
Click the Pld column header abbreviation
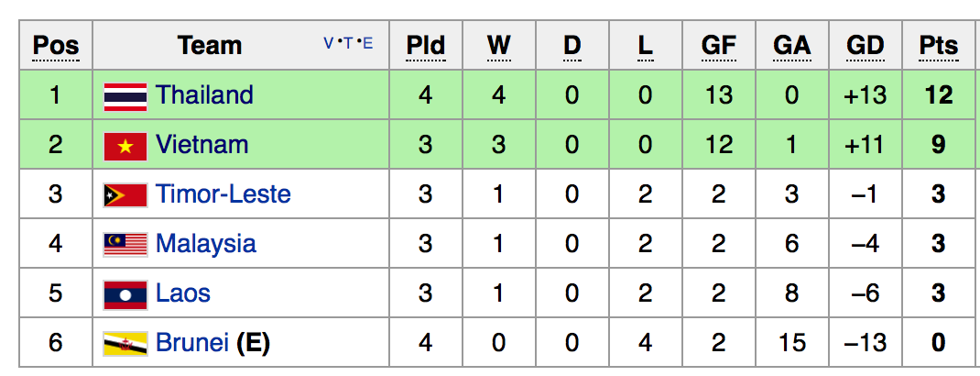coord(425,45)
